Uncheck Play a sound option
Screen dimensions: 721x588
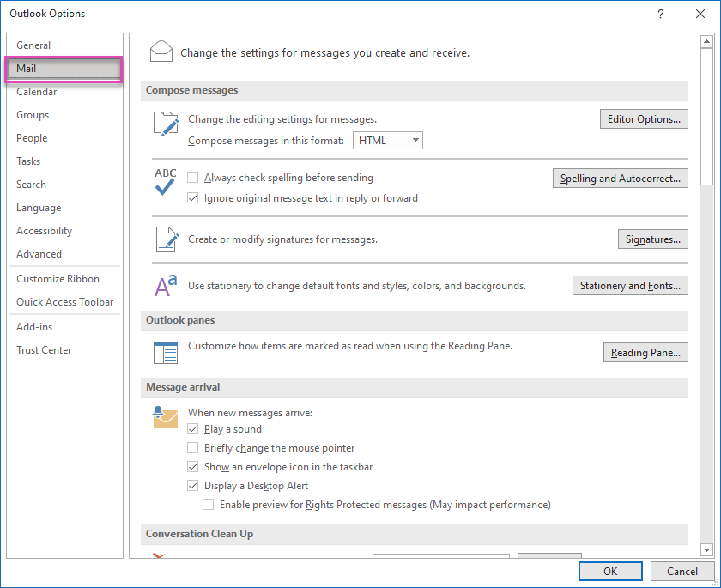pyautogui.click(x=193, y=429)
